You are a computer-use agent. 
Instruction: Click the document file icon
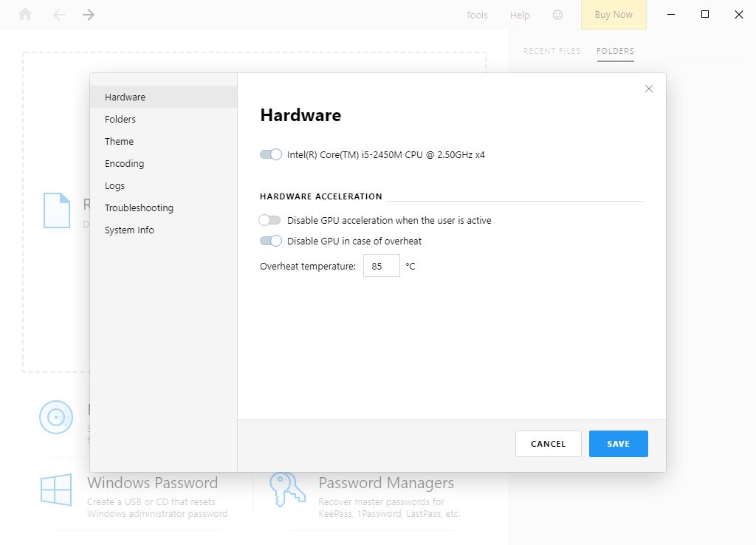point(57,210)
